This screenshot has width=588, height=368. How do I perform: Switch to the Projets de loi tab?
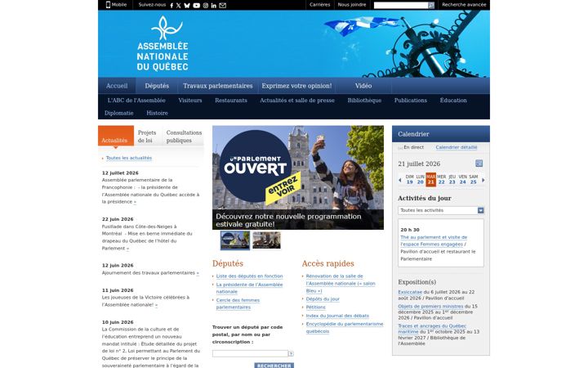coord(147,136)
